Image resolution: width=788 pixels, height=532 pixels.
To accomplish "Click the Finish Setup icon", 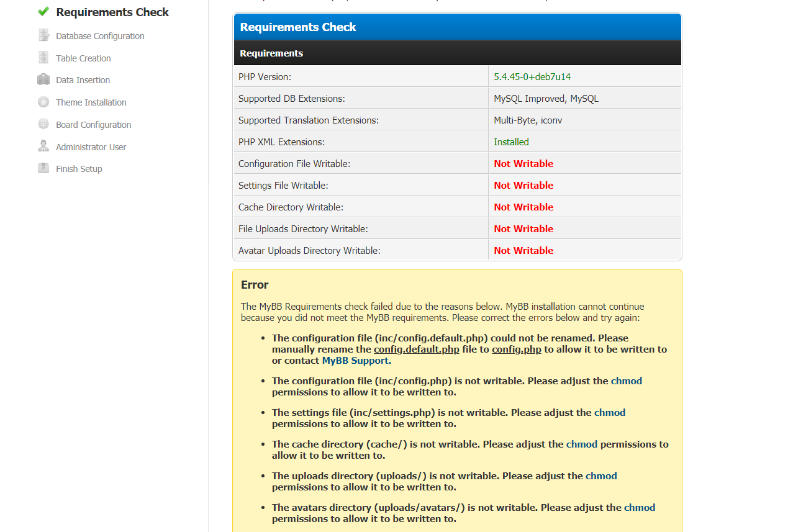I will click(x=43, y=168).
